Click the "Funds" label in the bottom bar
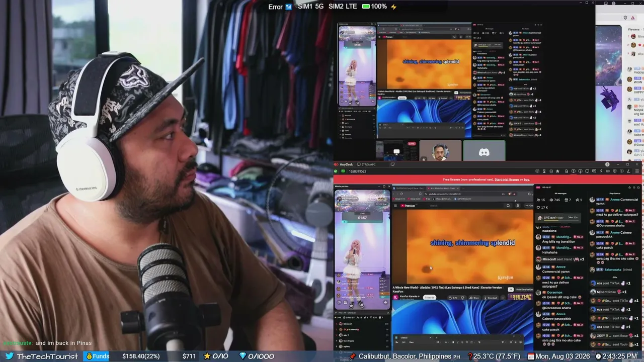644x362 pixels. click(101, 356)
